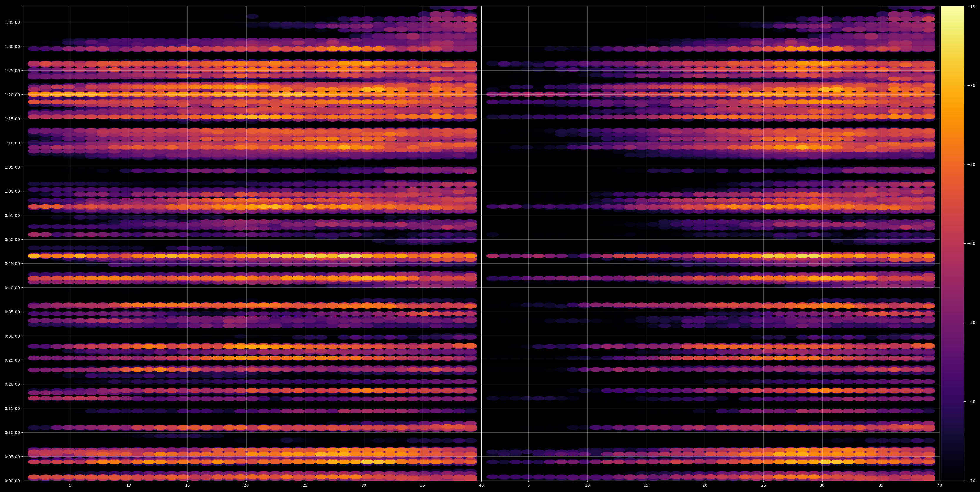This screenshot has width=980, height=492.
Task: Click x-axis label 5 under the left plot
Action: (x=70, y=486)
